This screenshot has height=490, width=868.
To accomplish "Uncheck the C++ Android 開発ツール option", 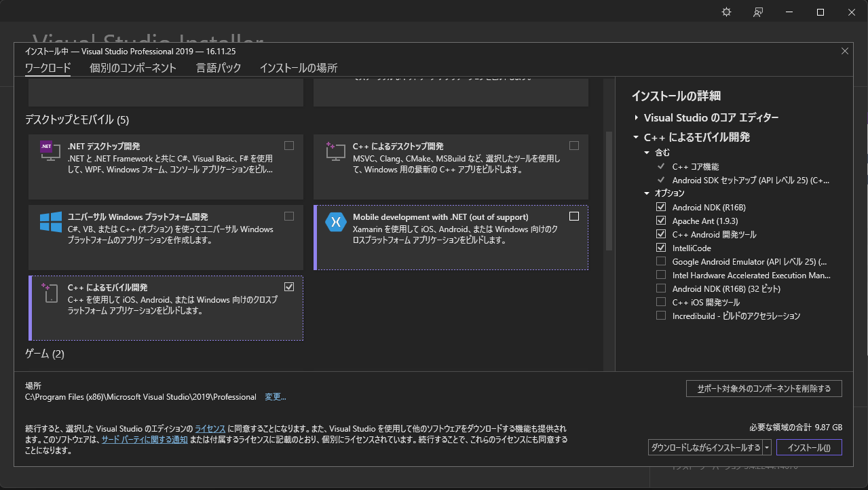I will point(661,234).
